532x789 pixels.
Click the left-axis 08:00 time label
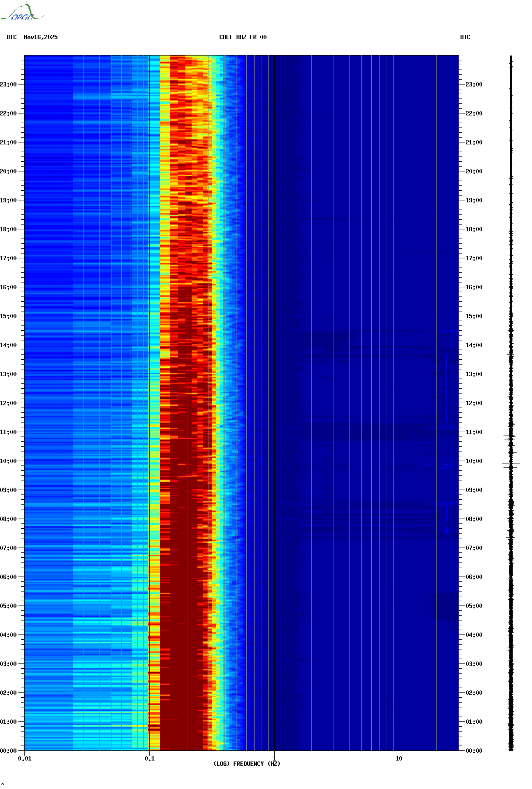click(x=8, y=519)
